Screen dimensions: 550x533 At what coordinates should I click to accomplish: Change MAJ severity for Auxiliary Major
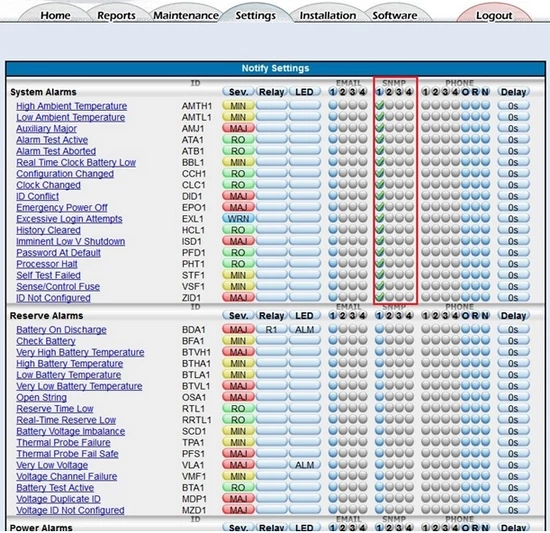[x=238, y=128]
